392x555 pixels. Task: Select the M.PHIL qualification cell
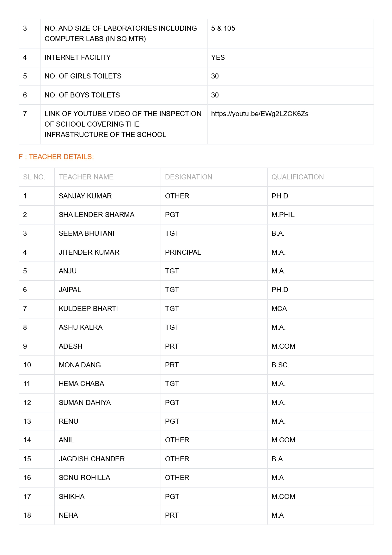click(x=283, y=215)
